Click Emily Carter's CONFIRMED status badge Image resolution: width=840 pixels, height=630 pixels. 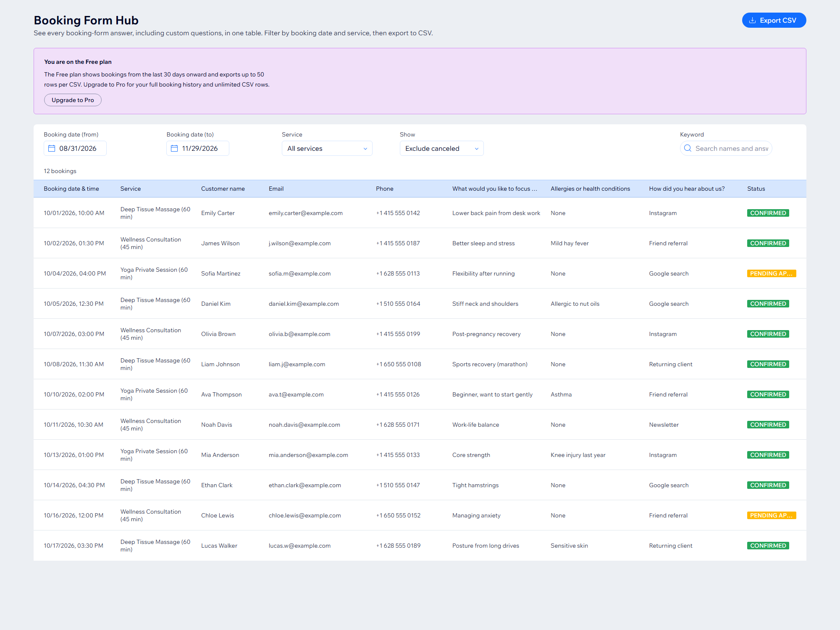coord(768,213)
